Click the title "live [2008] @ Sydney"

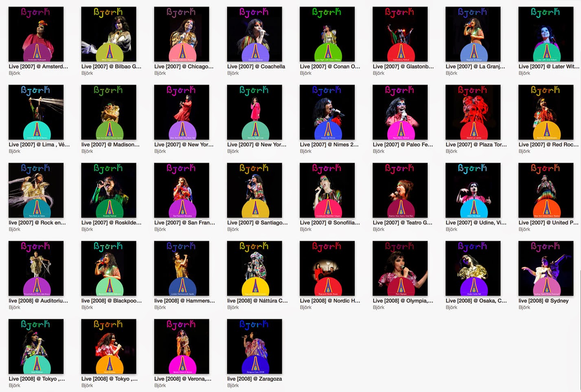pyautogui.click(x=544, y=301)
